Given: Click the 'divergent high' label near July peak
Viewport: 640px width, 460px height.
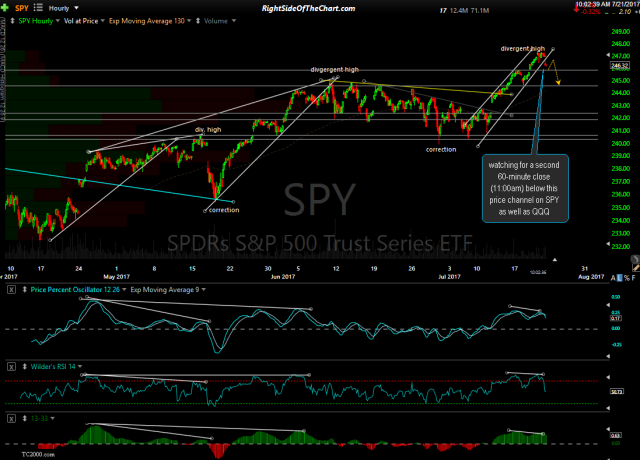Looking at the screenshot, I should (x=522, y=49).
